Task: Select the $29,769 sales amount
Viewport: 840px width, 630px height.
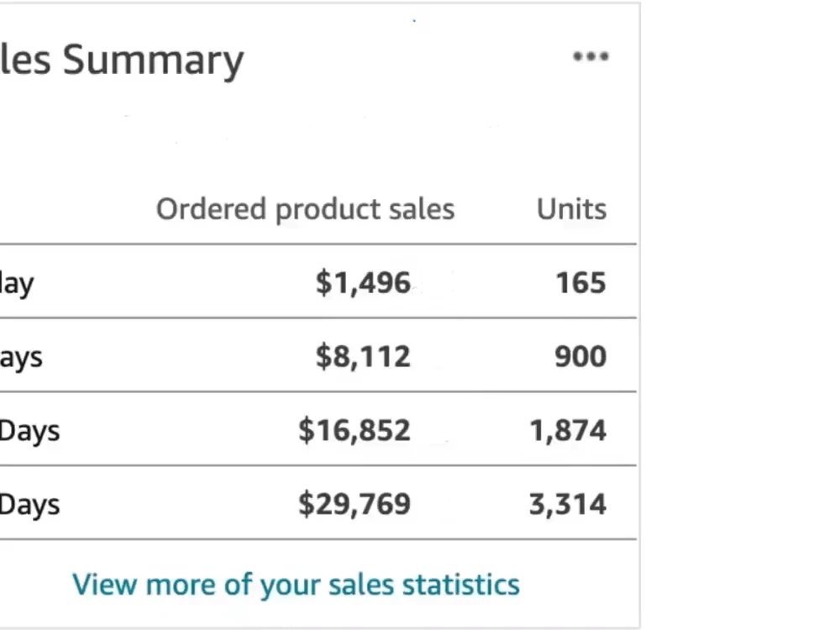Action: (x=354, y=504)
